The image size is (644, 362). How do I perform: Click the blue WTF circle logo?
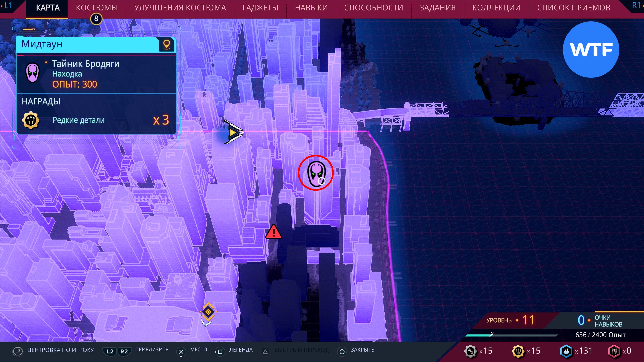point(591,49)
